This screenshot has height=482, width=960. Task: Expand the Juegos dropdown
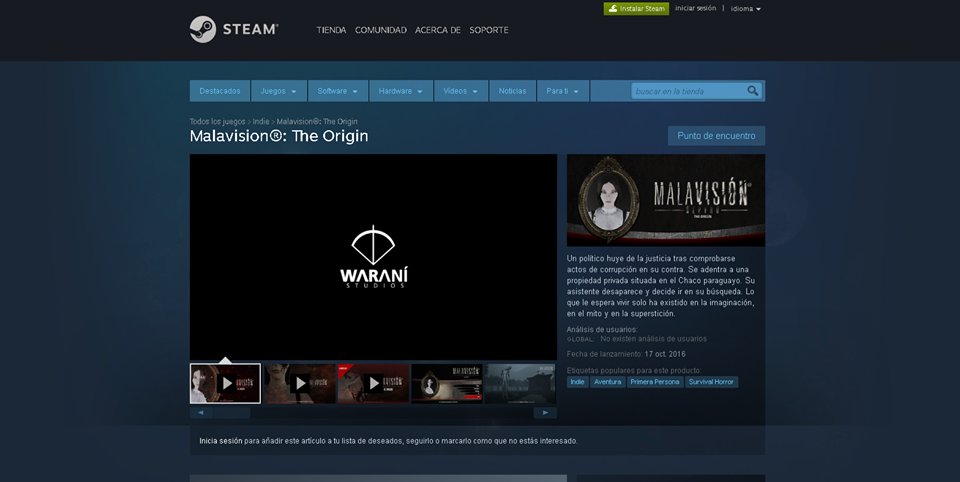coord(279,91)
